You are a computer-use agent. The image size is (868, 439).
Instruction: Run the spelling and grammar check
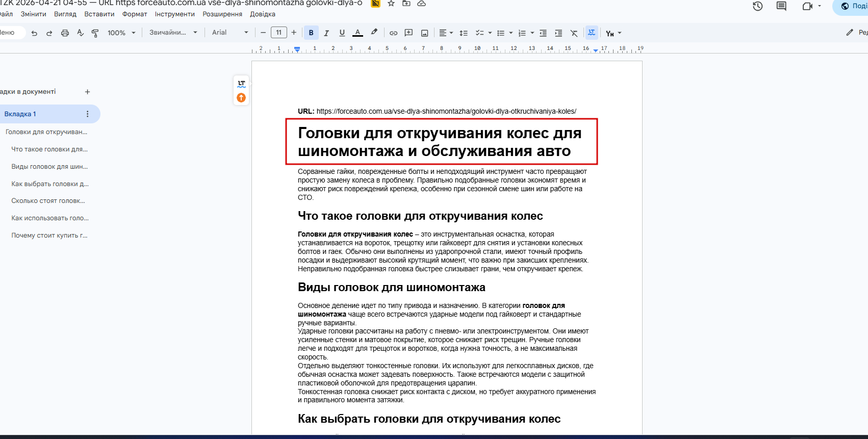pyautogui.click(x=80, y=33)
